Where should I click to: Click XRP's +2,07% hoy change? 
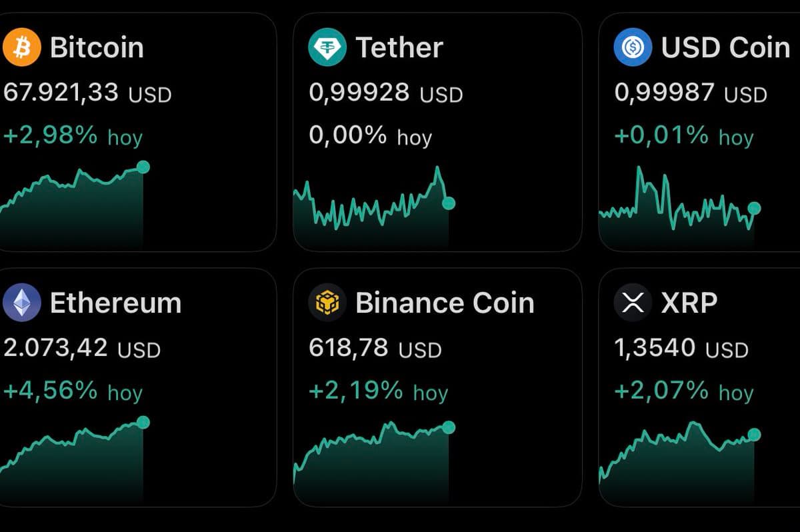click(x=683, y=391)
